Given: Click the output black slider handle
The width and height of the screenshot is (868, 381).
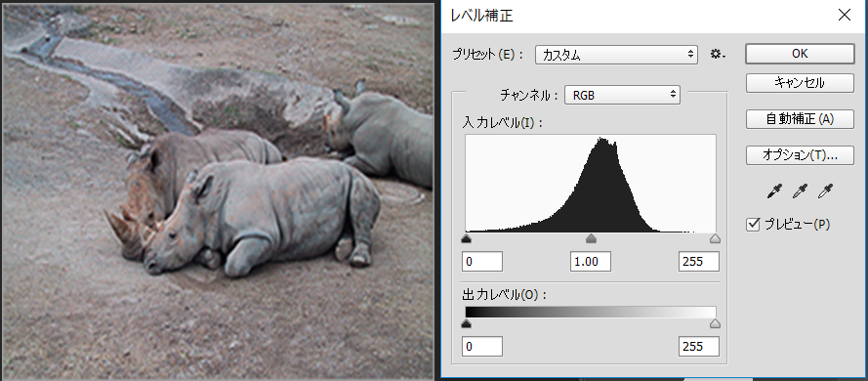Looking at the screenshot, I should click(466, 323).
